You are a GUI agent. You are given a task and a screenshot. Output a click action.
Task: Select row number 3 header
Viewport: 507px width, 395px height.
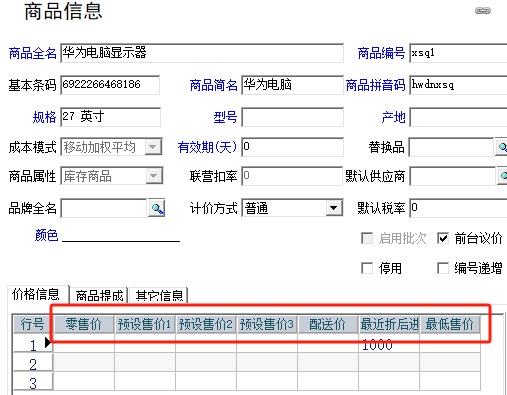[x=33, y=382]
